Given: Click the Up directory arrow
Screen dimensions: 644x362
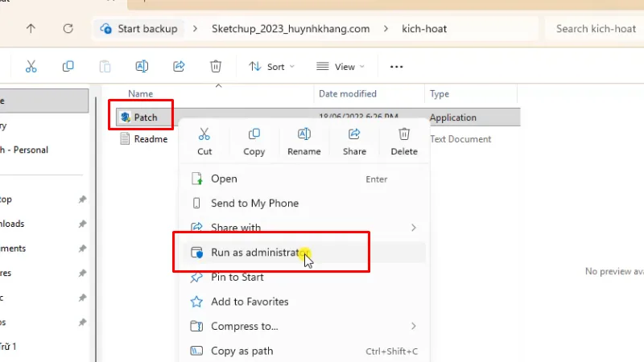Looking at the screenshot, I should [31, 28].
